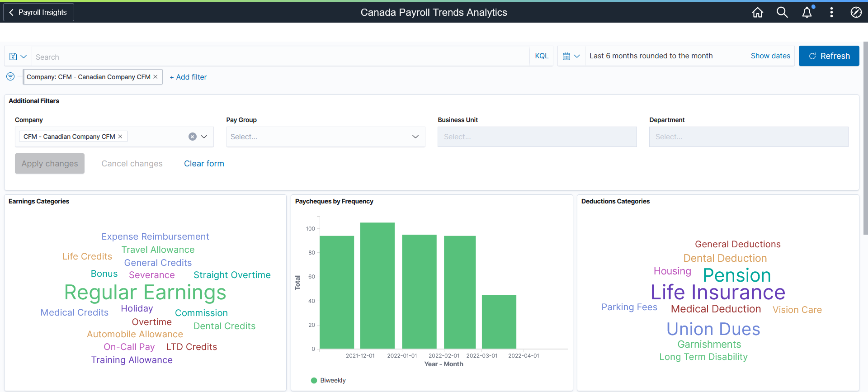The width and height of the screenshot is (868, 392).
Task: Focus the Search query field
Action: (280, 57)
